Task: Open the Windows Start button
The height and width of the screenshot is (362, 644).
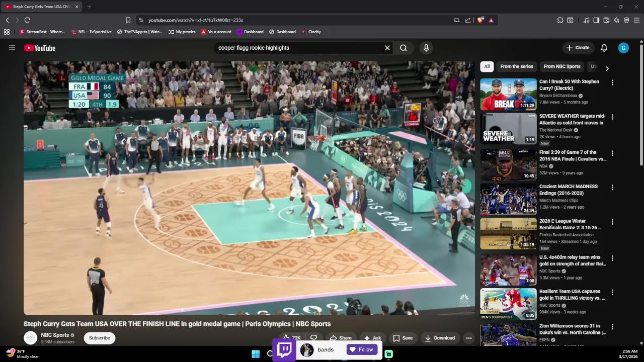Action: [256, 354]
